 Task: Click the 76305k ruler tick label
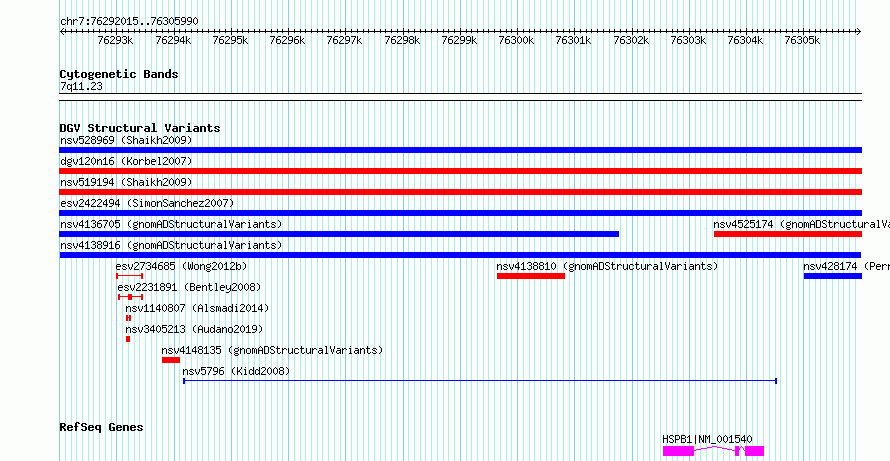tap(803, 40)
